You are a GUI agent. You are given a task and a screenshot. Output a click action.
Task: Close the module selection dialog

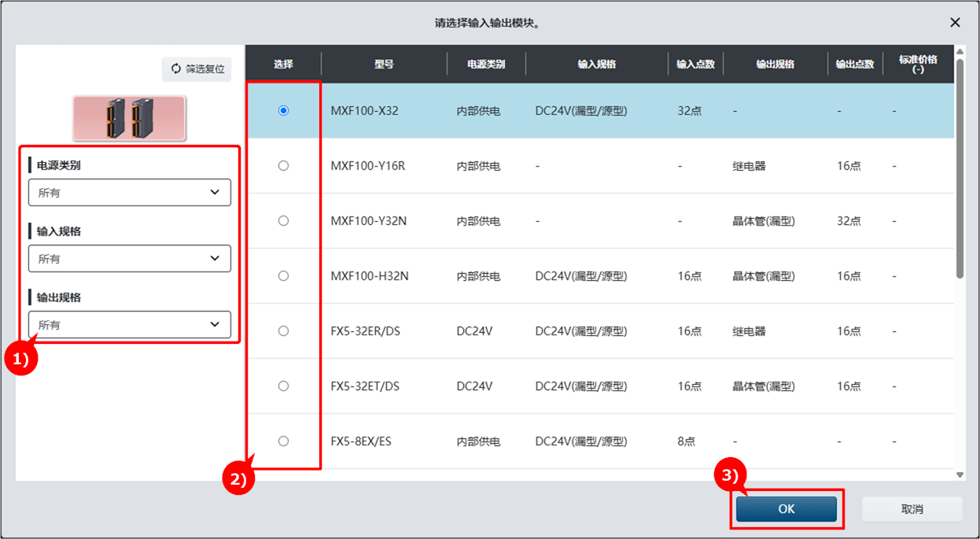(x=955, y=23)
